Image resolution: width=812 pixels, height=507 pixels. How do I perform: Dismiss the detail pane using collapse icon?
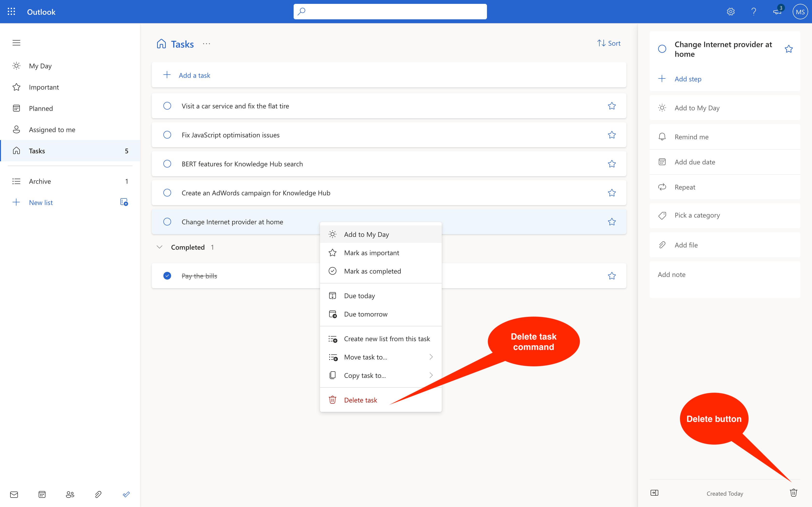(x=654, y=493)
